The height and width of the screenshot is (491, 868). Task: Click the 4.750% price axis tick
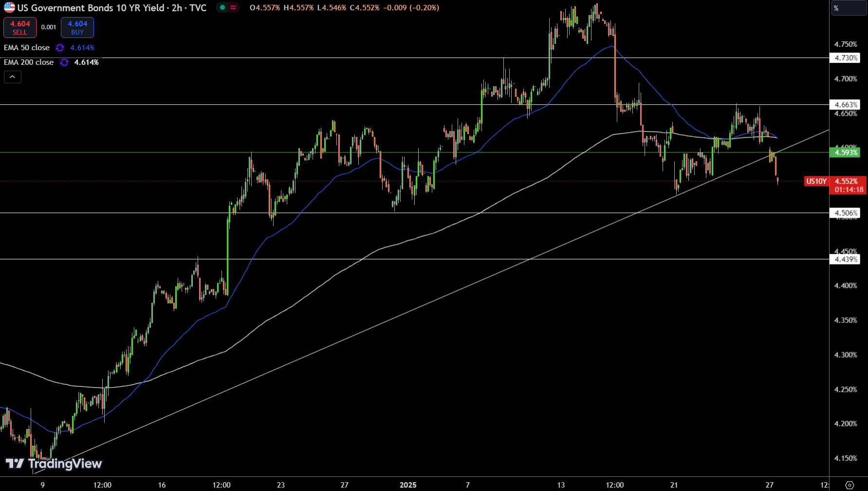(x=846, y=44)
